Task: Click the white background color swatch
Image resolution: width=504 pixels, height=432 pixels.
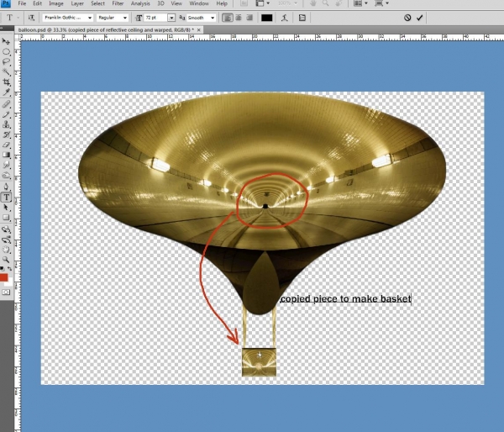Action: point(10,282)
